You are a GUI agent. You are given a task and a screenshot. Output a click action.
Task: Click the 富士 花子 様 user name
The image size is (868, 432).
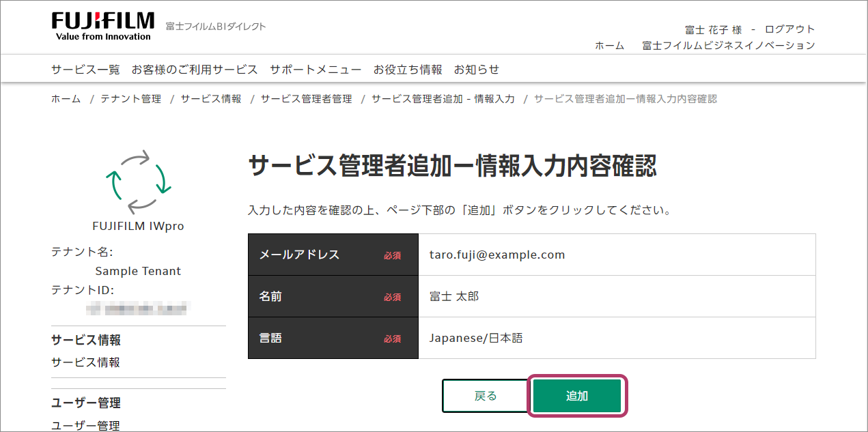point(713,29)
